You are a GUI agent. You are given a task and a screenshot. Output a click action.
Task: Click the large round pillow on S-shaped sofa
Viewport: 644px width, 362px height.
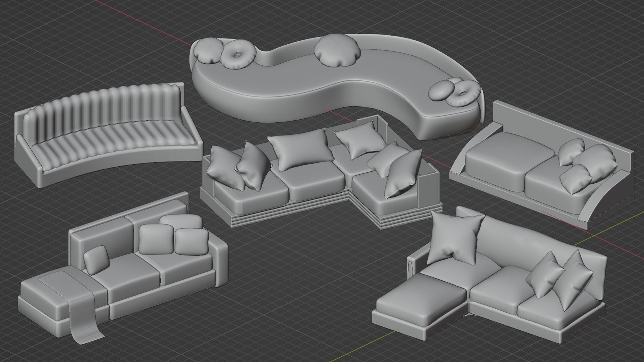[337, 51]
